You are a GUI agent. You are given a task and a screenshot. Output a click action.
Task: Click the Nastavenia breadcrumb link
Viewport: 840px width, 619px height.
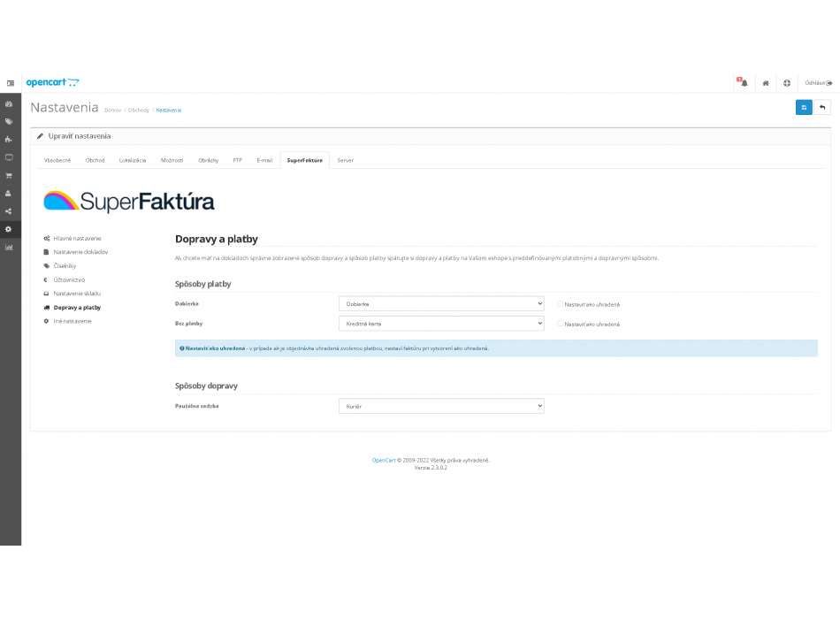169,111
